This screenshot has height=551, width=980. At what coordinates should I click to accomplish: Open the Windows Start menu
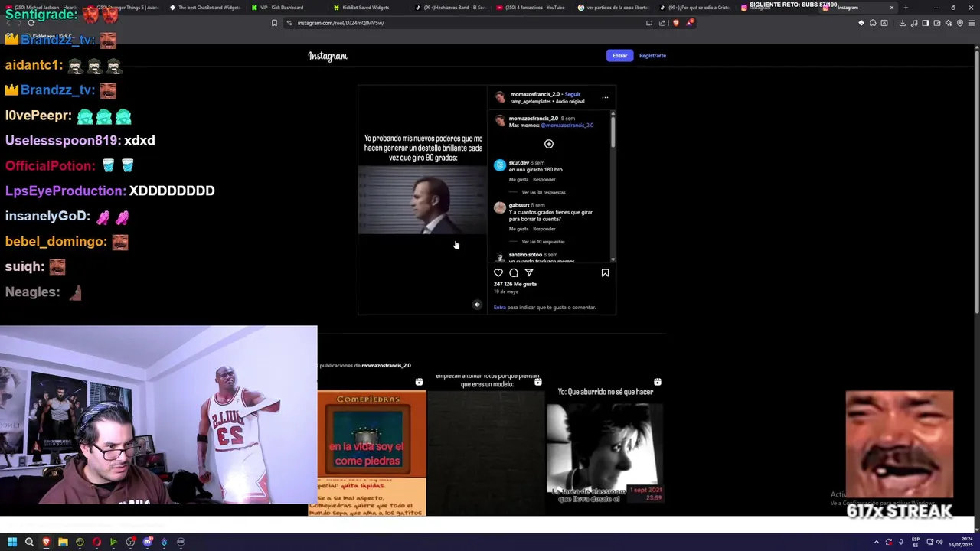12,542
